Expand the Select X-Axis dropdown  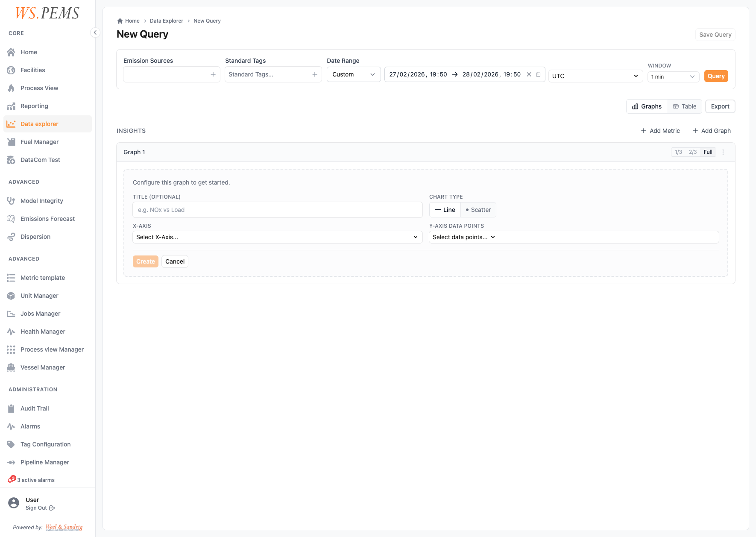(278, 237)
